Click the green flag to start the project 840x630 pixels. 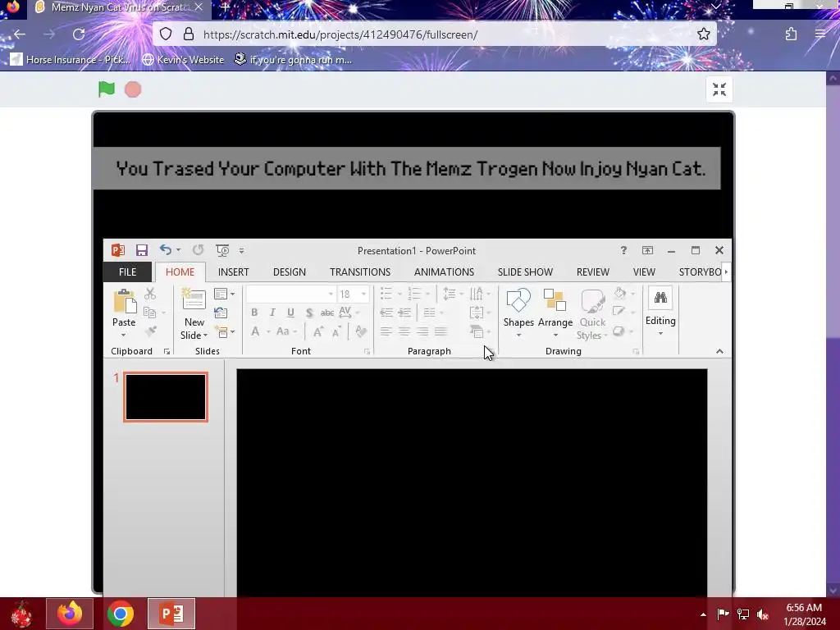(107, 89)
